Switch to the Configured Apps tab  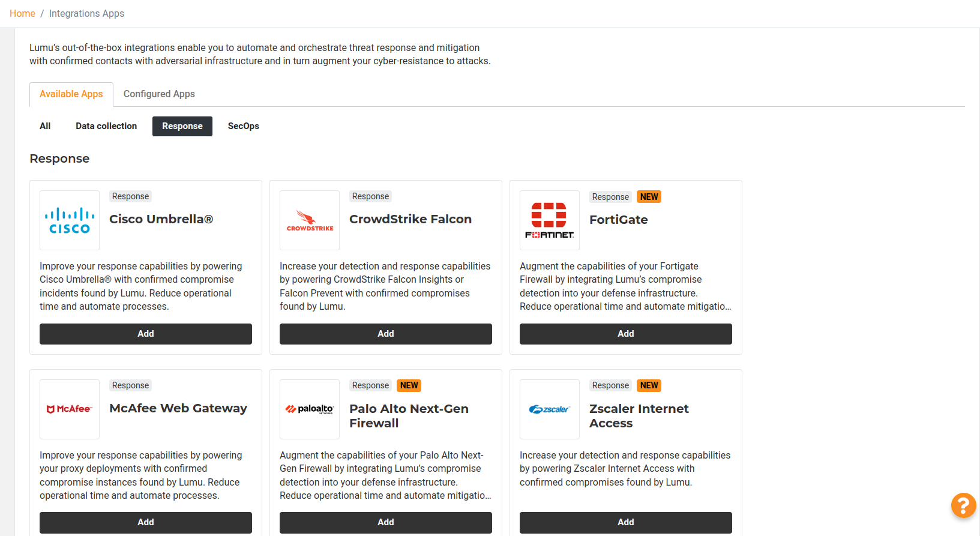[159, 94]
